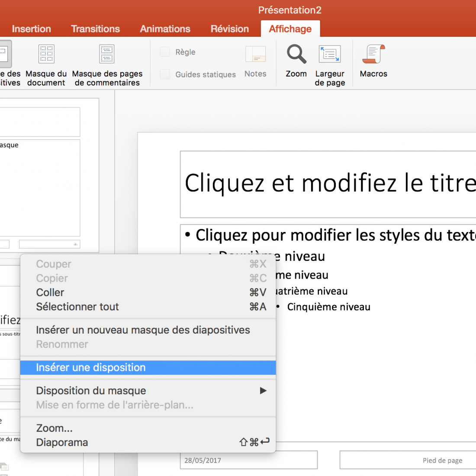Select the master slide thumbnail
Screen dimensions: 476x476
[48, 175]
